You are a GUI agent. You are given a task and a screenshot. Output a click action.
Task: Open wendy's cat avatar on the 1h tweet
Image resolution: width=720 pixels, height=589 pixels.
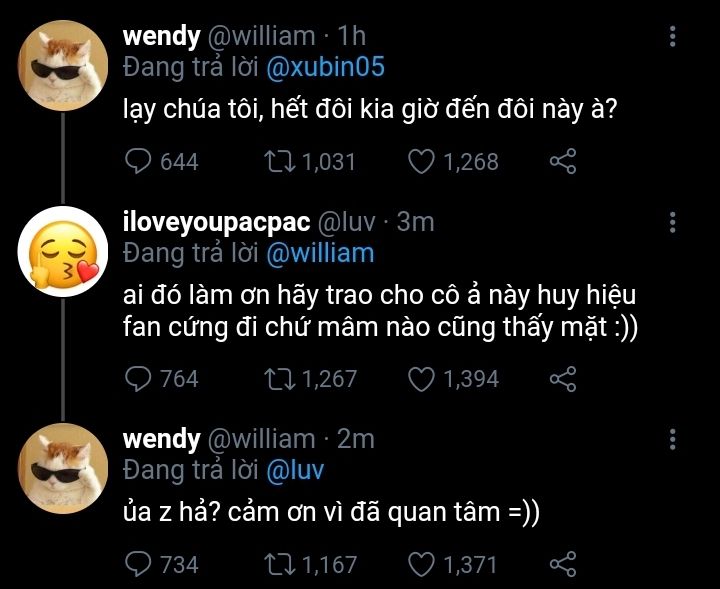tap(63, 65)
